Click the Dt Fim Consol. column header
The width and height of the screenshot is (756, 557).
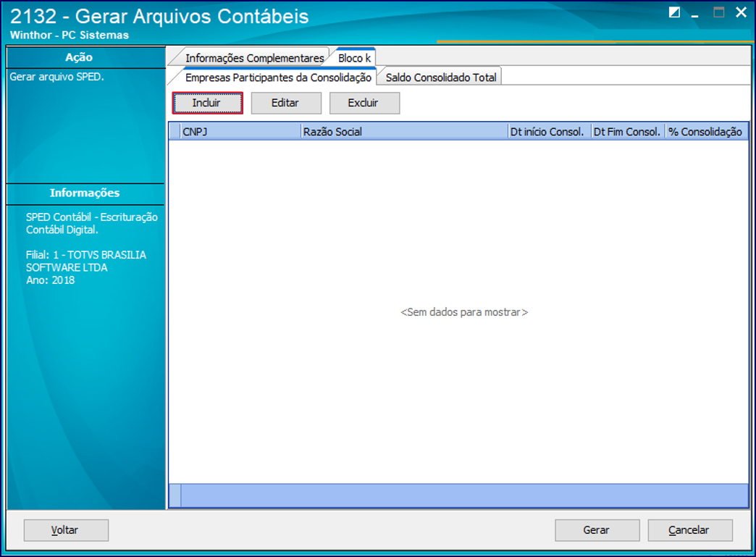pos(629,132)
